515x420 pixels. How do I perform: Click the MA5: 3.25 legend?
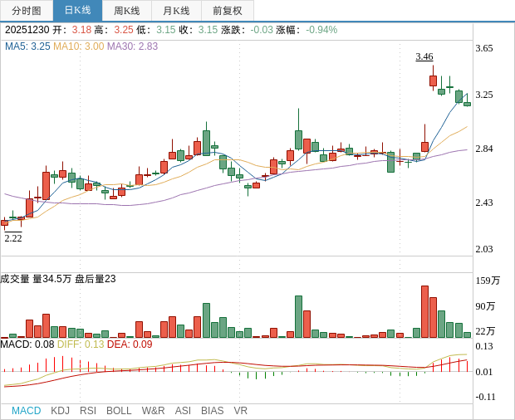pos(27,46)
